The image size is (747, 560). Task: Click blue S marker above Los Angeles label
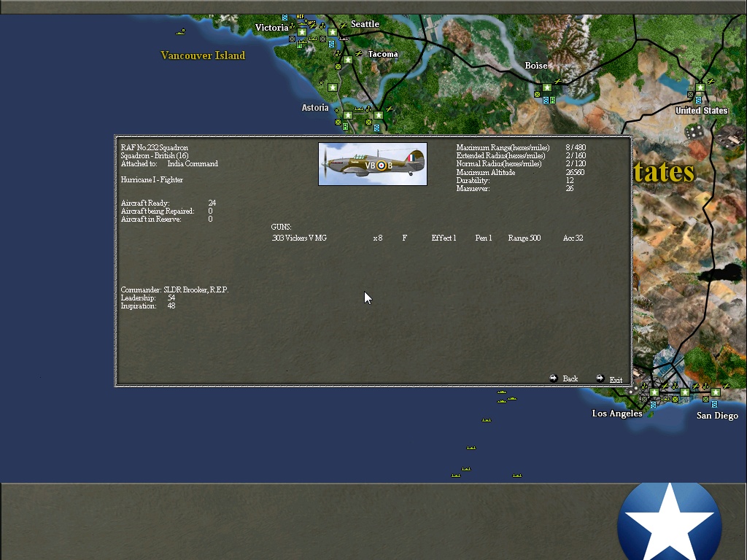(653, 405)
